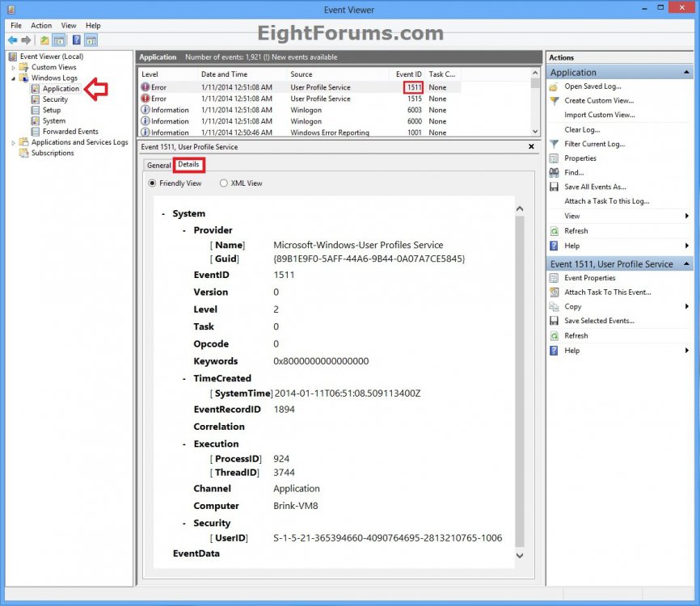This screenshot has height=606, width=700.
Task: Collapse the Execution node in details
Action: 184,444
